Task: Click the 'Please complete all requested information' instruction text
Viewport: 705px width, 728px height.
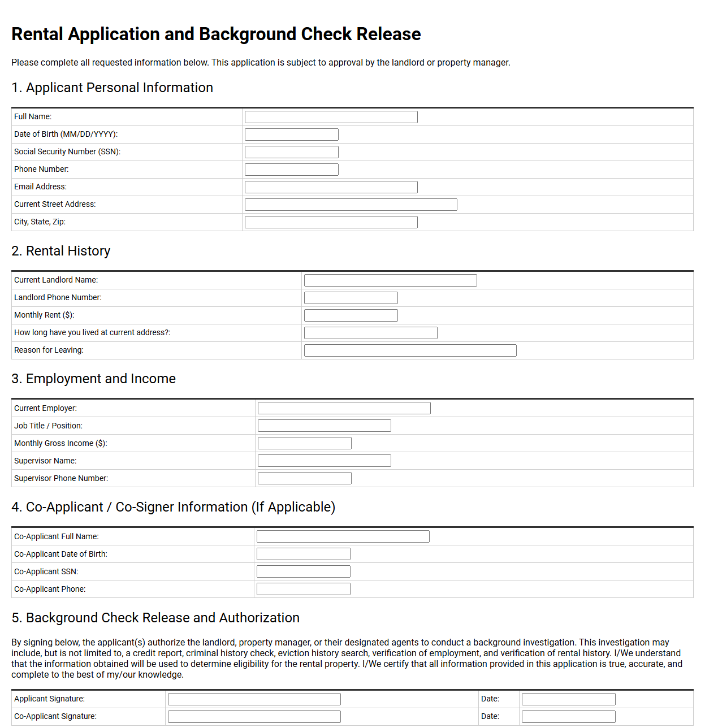Action: click(261, 62)
